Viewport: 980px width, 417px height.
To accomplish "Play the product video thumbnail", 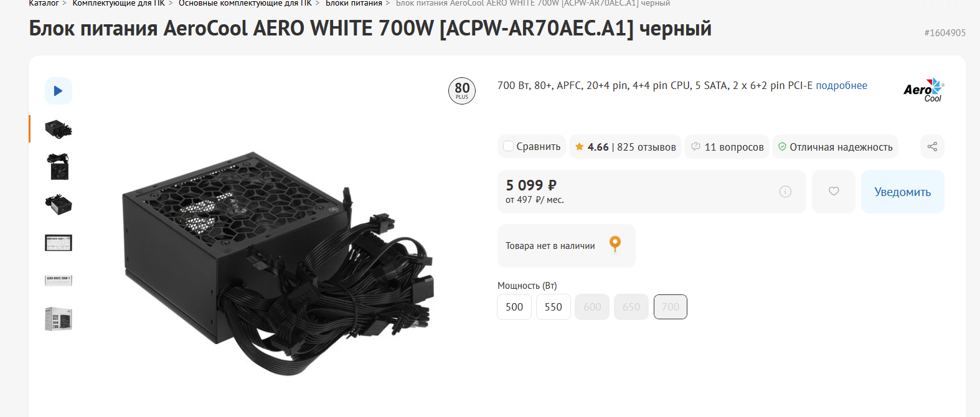I will coord(59,91).
